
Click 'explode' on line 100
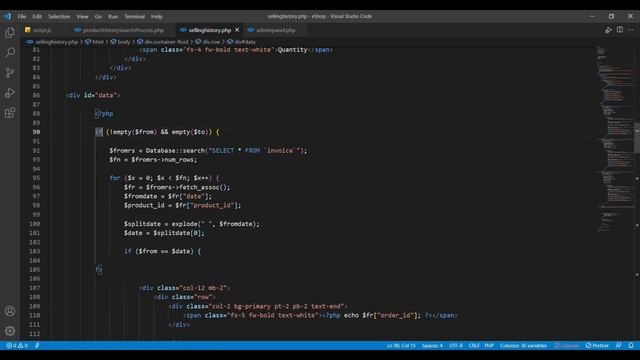184,224
